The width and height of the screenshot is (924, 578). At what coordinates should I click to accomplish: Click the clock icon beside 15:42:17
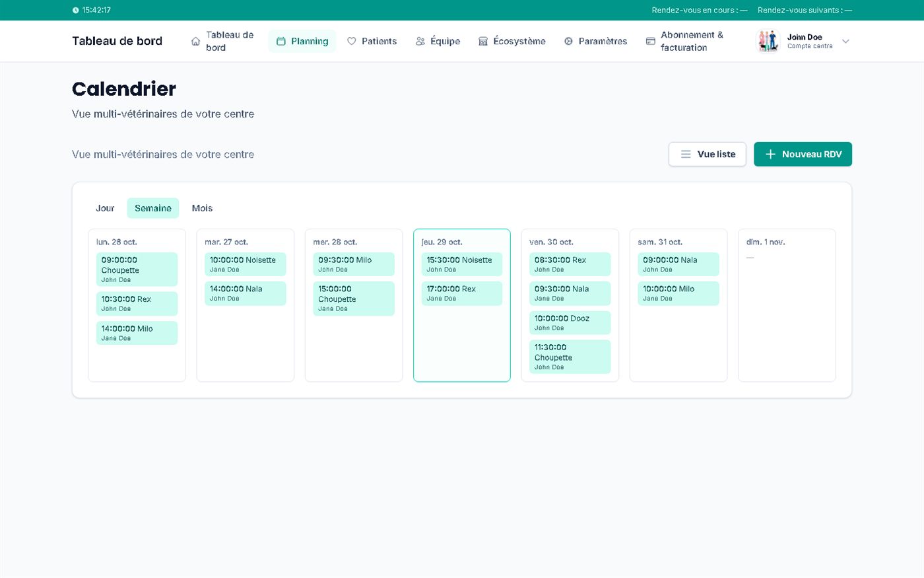[75, 11]
